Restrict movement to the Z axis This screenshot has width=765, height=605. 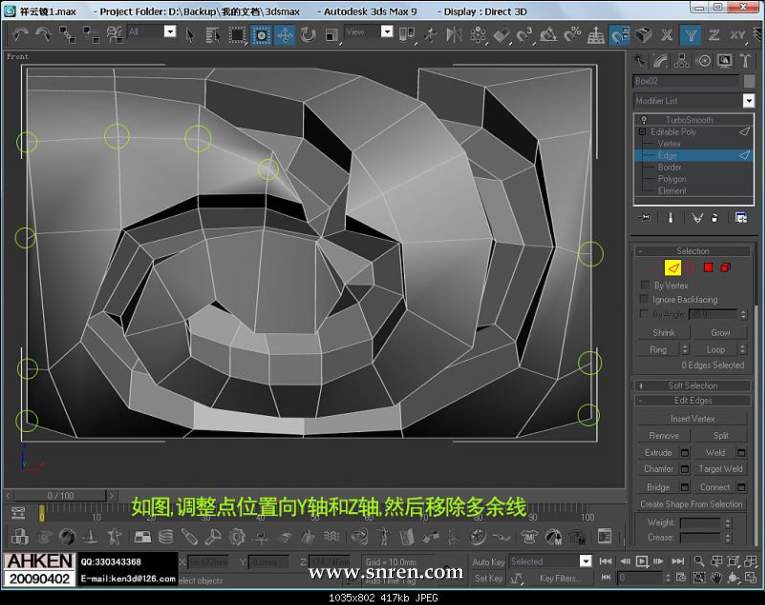coord(714,35)
